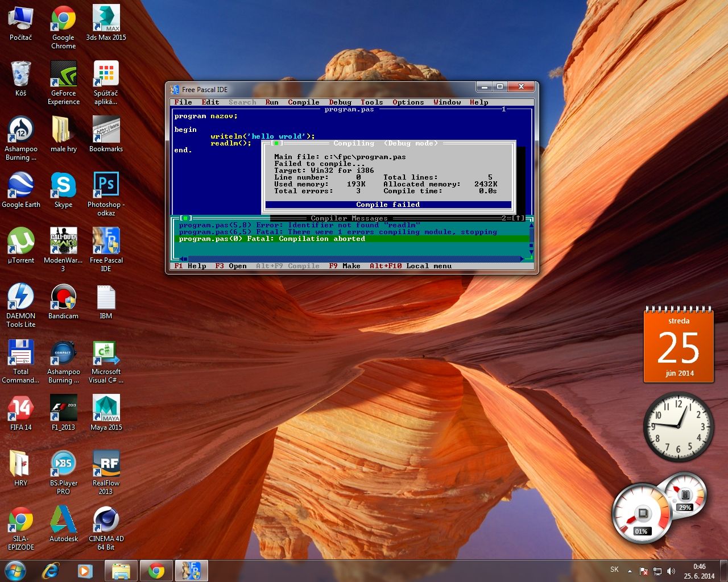
Task: Click the Photoshop desktop shortcut icon
Action: [106, 186]
